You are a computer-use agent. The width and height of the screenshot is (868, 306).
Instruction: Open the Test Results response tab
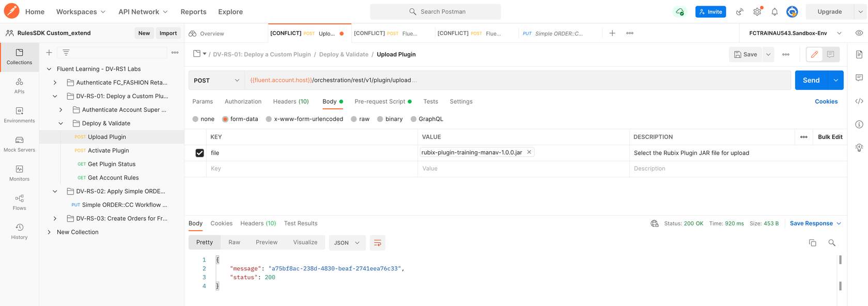coord(300,223)
